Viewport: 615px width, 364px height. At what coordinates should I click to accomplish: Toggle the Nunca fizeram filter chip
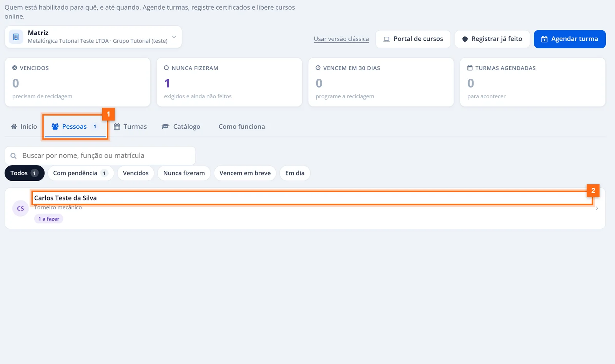184,173
